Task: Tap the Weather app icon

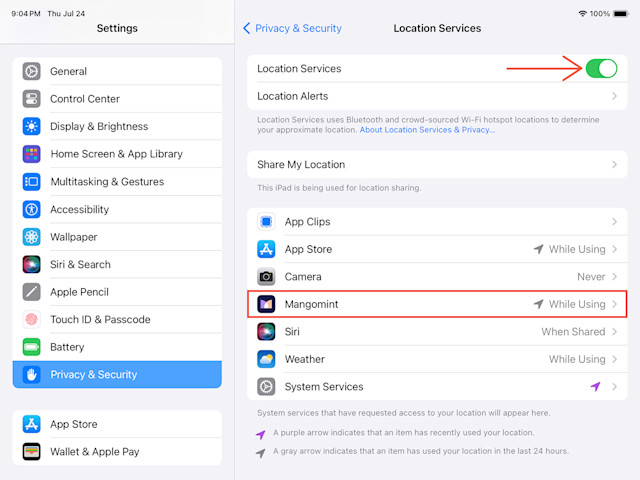Action: 266,359
